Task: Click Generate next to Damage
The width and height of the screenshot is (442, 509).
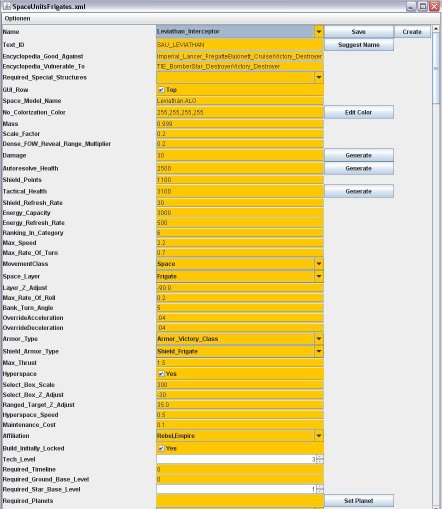Action: coord(359,155)
